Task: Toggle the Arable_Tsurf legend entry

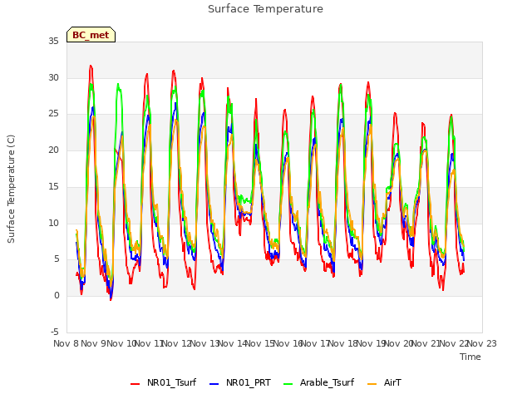Action: [318, 382]
